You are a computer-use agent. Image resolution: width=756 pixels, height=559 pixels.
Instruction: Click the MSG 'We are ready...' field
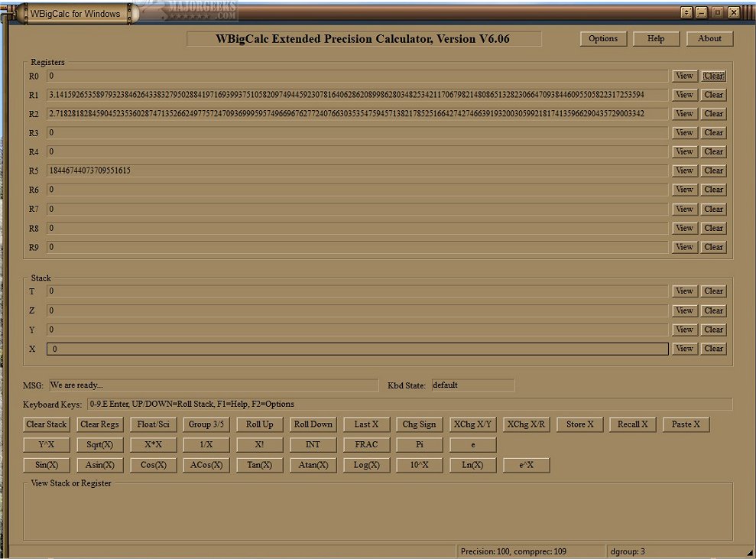pos(213,385)
